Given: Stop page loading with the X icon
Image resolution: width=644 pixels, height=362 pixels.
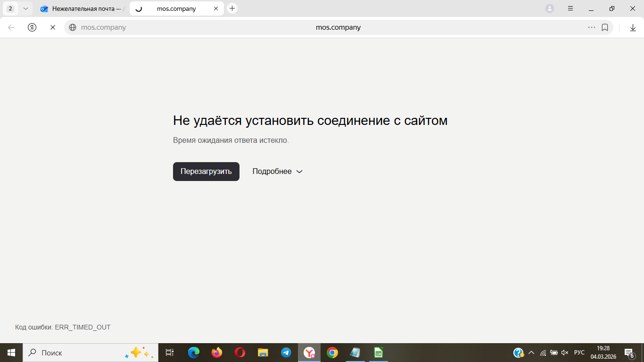Looking at the screenshot, I should pos(53,27).
